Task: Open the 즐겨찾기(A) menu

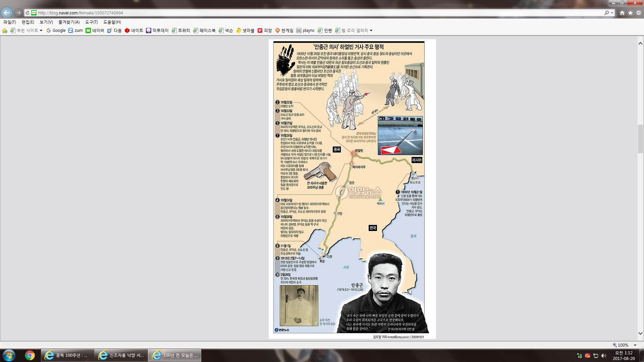Action: coord(69,22)
